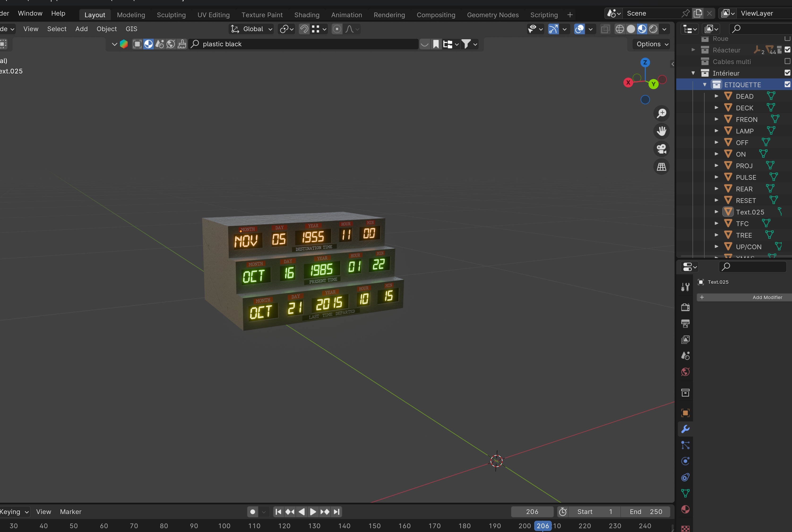This screenshot has height=532, width=792.
Task: Play animation in reverse
Action: [301, 512]
